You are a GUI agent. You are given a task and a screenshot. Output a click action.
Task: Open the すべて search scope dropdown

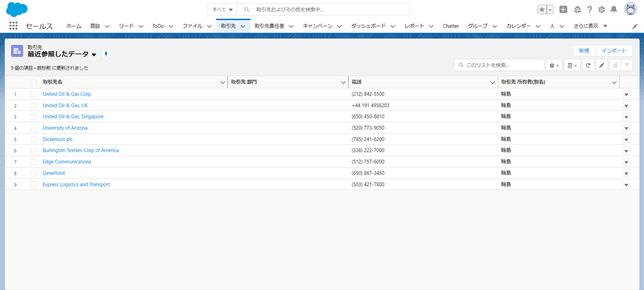click(x=222, y=10)
